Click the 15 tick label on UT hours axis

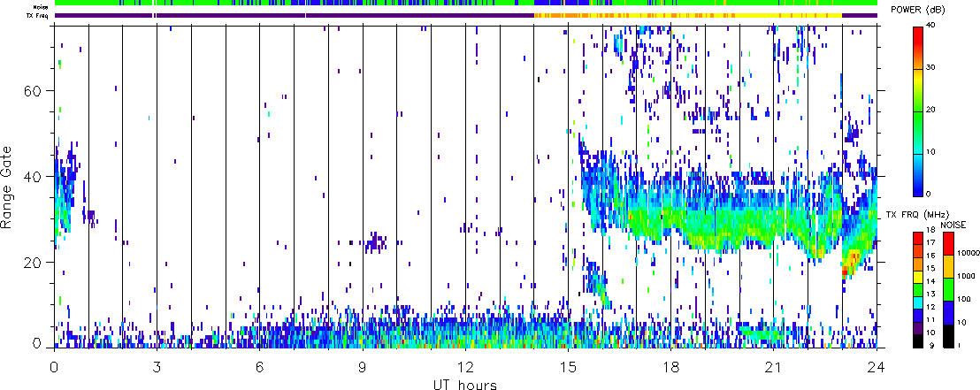(568, 366)
